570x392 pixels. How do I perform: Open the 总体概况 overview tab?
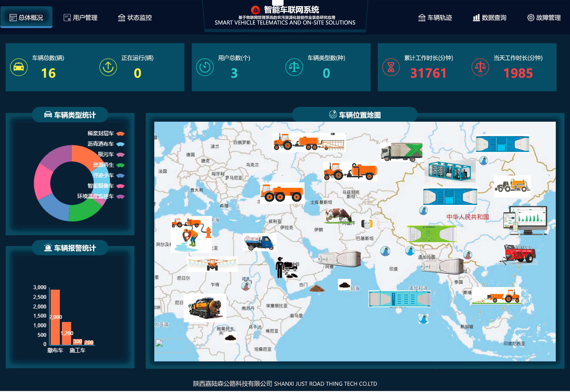coord(26,17)
